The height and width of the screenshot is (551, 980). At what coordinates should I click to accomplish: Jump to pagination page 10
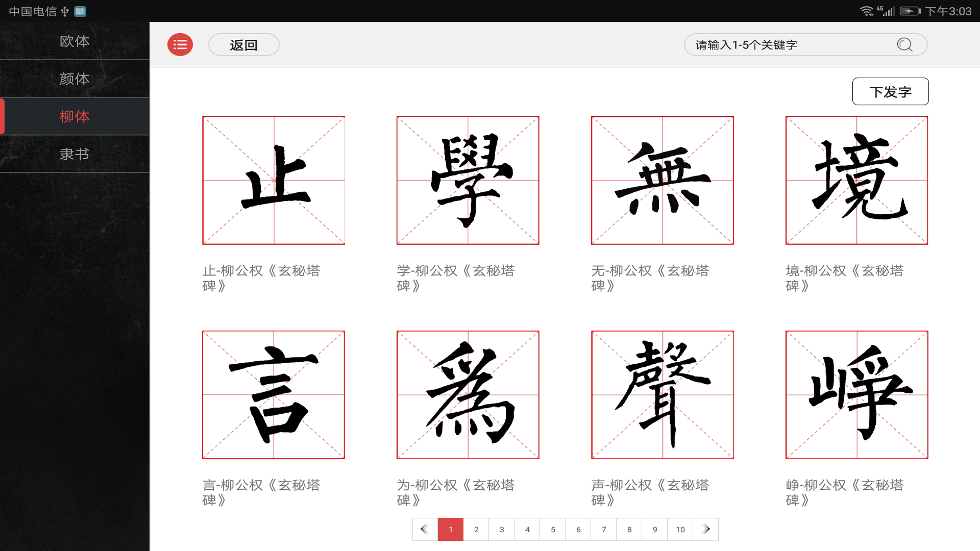(680, 530)
